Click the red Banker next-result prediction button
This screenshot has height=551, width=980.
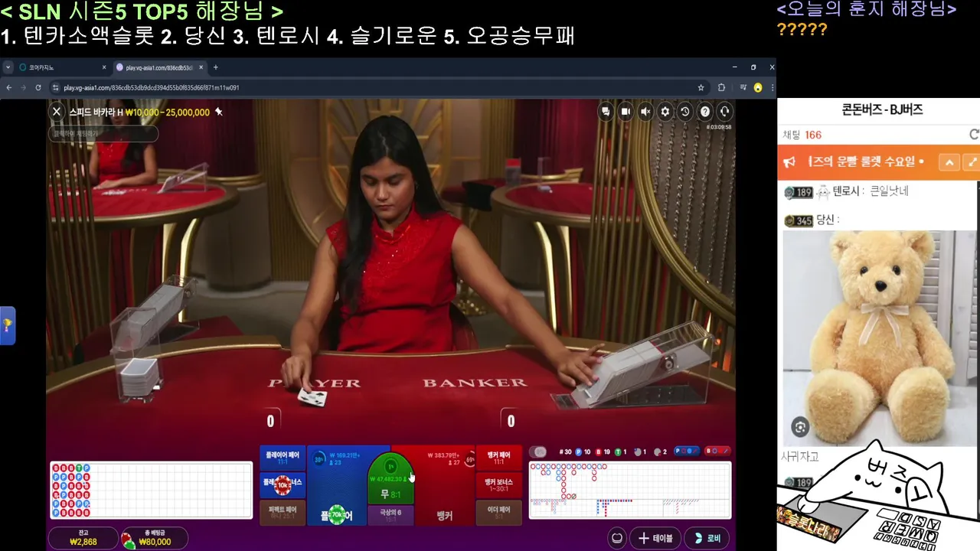pos(717,452)
